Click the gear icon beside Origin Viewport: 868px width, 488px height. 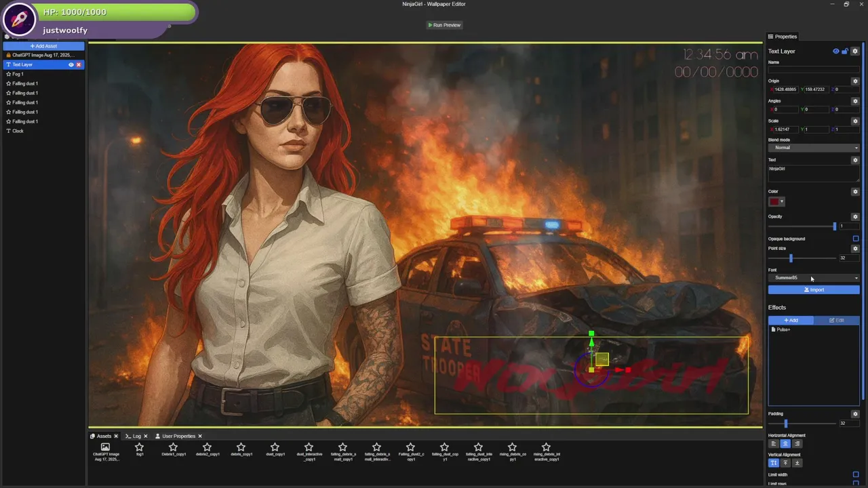point(855,81)
